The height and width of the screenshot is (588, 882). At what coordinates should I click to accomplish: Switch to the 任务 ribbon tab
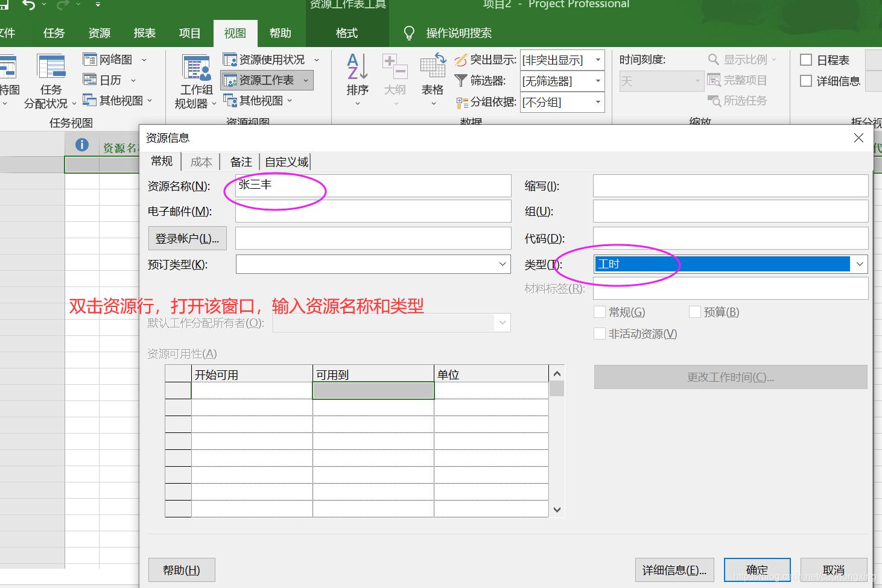(54, 33)
